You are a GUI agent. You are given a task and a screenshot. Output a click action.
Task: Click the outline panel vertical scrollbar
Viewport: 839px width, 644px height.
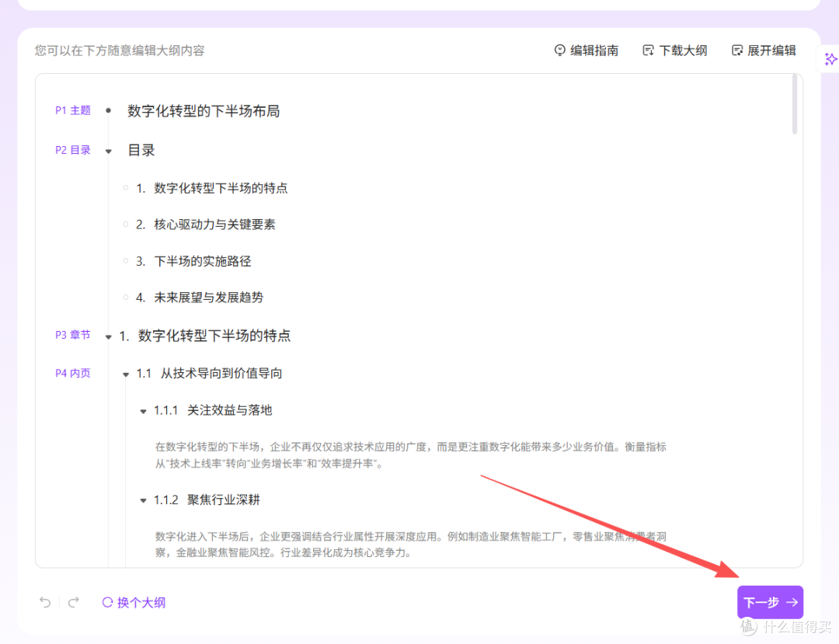click(795, 104)
